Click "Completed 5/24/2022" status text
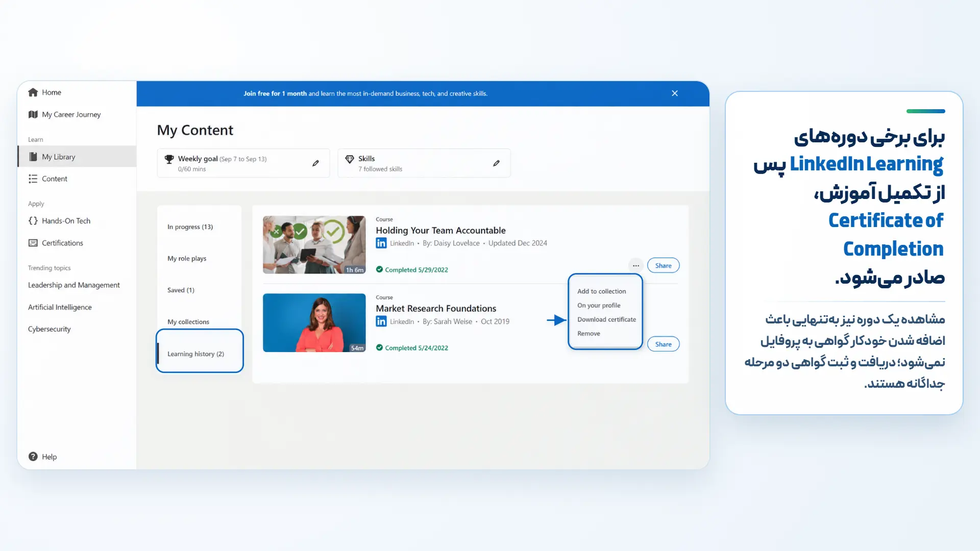Viewport: 980px width, 551px height. click(416, 348)
